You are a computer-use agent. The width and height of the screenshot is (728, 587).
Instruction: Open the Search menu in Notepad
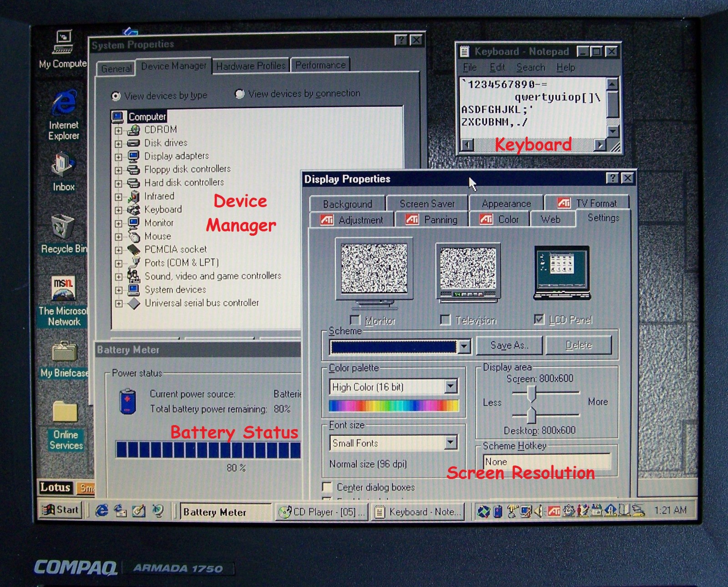point(531,67)
